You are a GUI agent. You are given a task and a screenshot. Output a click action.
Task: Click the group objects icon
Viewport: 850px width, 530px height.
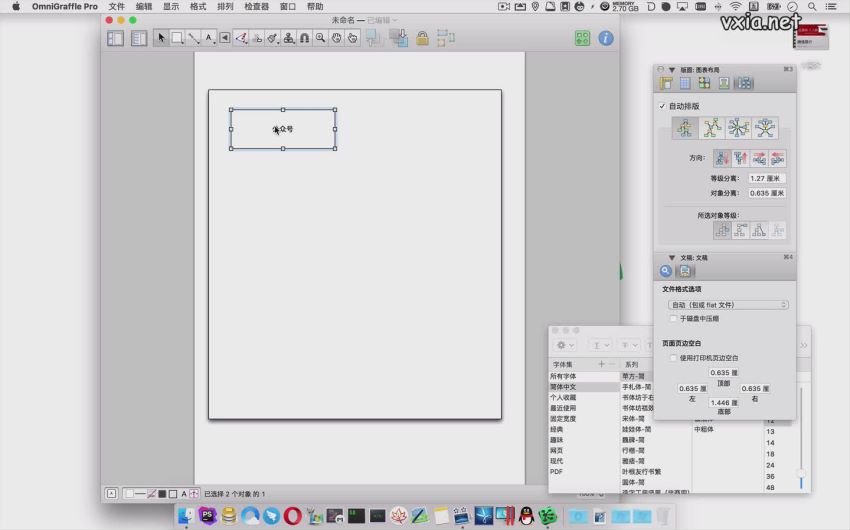click(446, 38)
